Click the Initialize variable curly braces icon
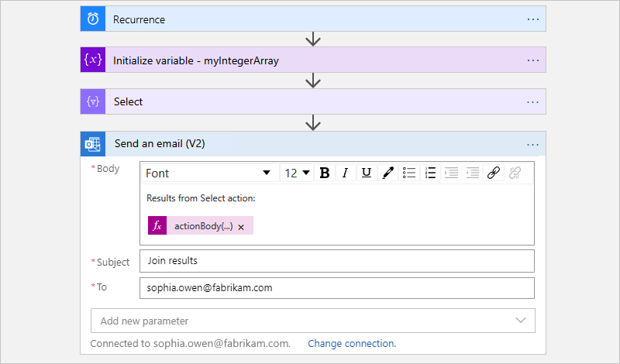Image resolution: width=620 pixels, height=364 pixels. click(93, 60)
